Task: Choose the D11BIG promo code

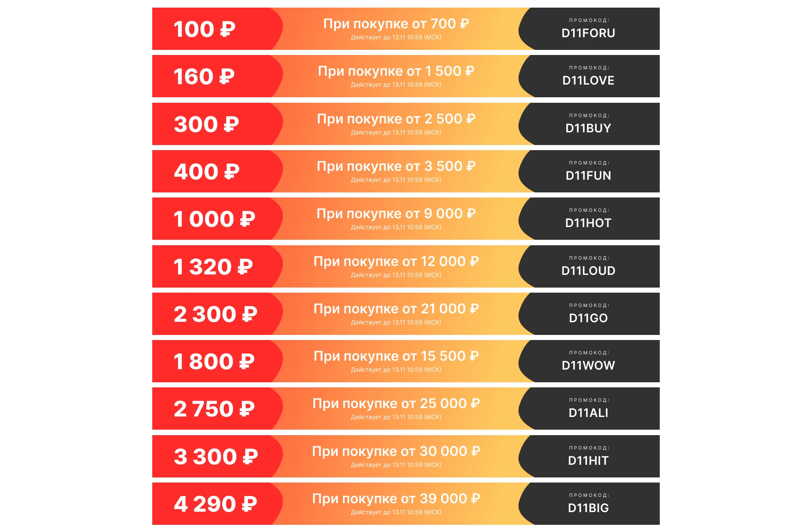Action: point(588,508)
